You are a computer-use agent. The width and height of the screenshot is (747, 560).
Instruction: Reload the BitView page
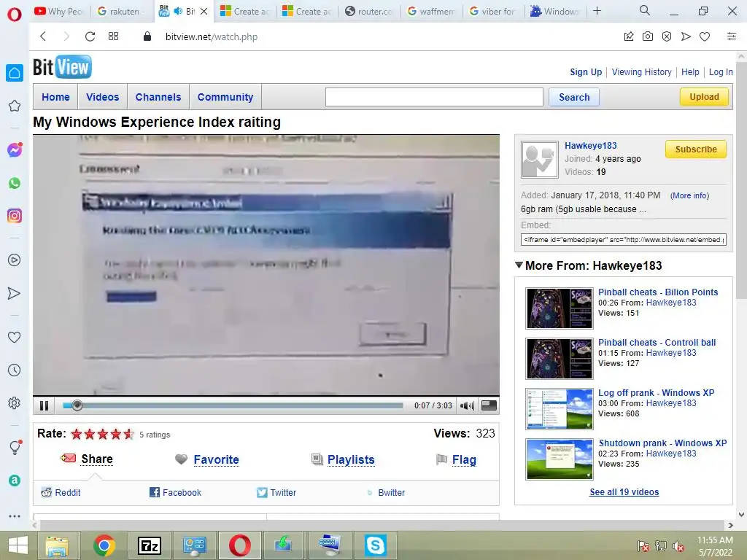point(90,36)
